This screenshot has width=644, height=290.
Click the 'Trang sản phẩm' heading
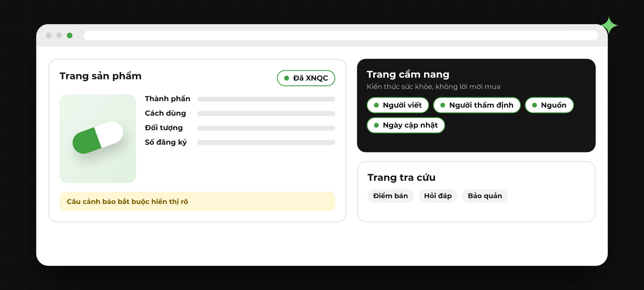pos(100,76)
